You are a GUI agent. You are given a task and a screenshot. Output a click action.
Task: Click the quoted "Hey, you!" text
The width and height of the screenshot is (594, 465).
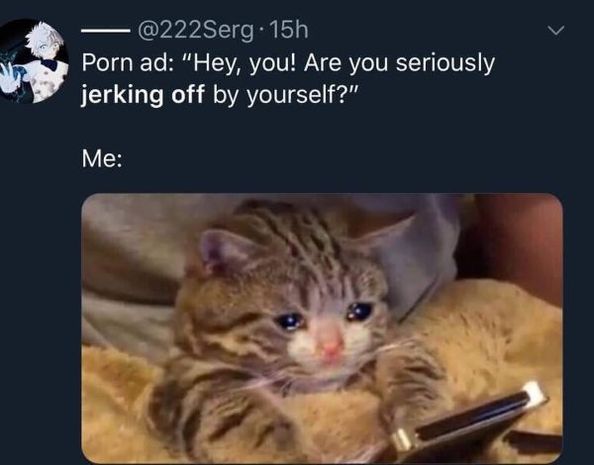(241, 63)
